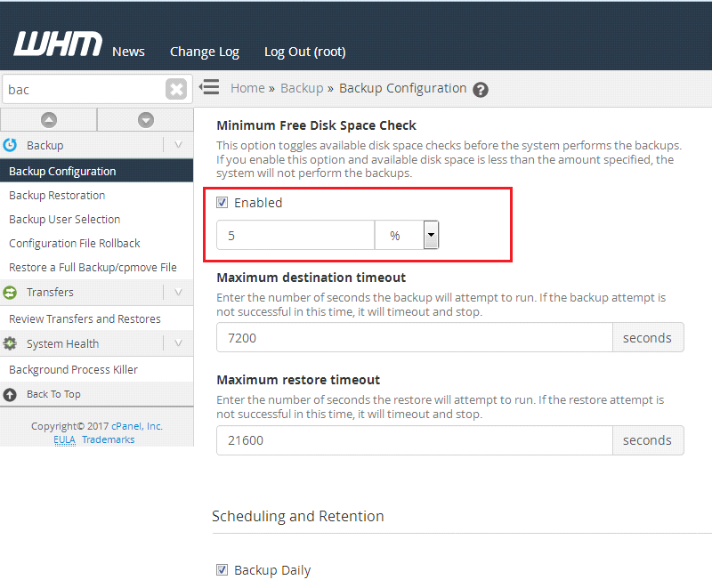Viewport: 712px width, 588px height.
Task: Go to Backup breadcrumb
Action: pyautogui.click(x=302, y=88)
